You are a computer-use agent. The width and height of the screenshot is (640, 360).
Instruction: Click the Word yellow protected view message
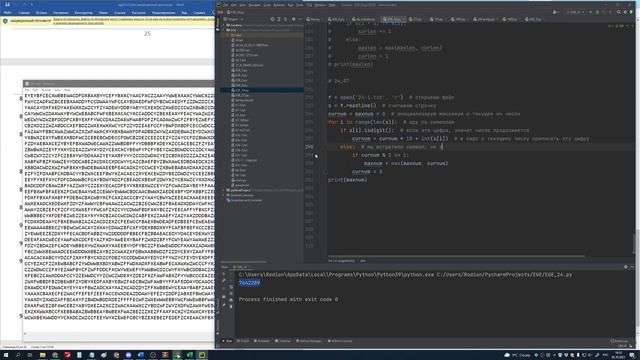[133, 21]
